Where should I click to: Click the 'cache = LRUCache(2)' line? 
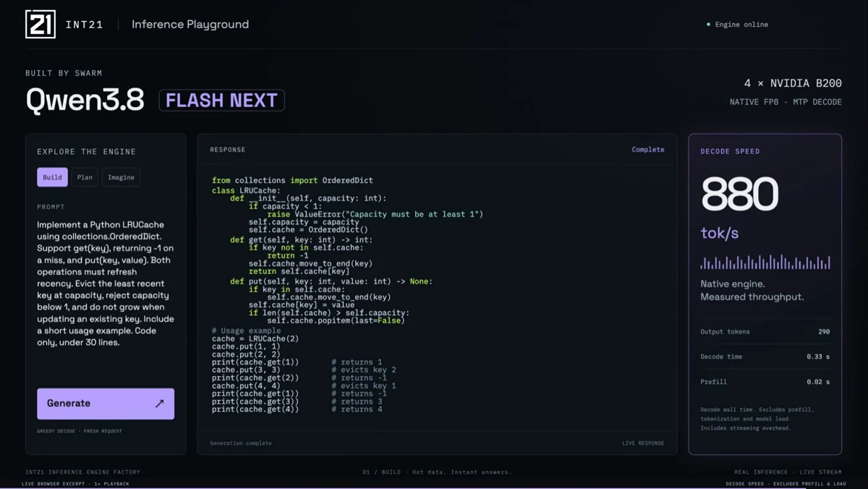pos(255,339)
